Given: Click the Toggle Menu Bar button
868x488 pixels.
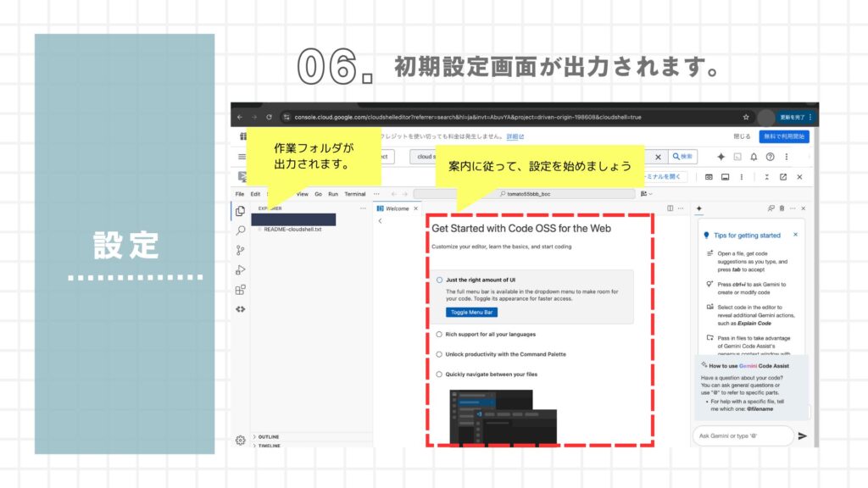Looking at the screenshot, I should pyautogui.click(x=471, y=313).
